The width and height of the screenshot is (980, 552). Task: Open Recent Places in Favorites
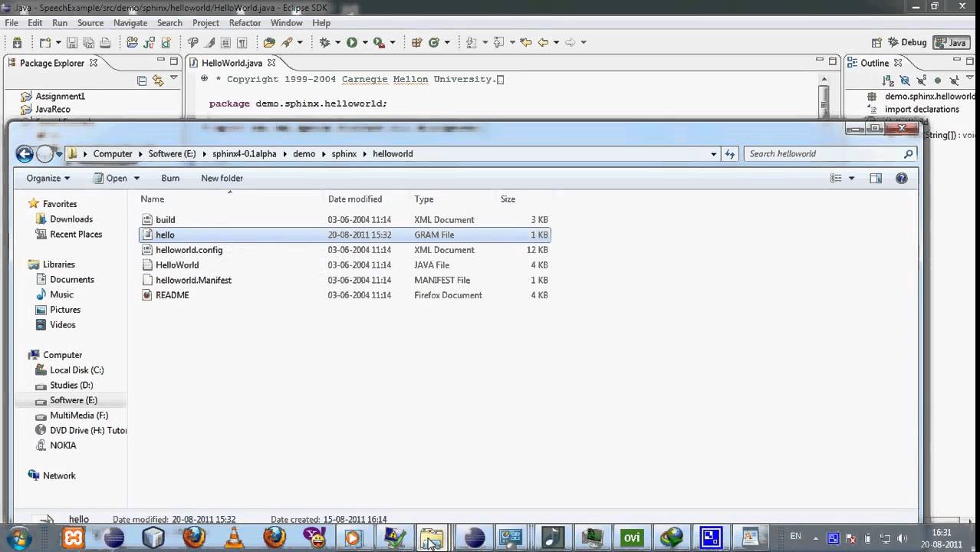75,235
